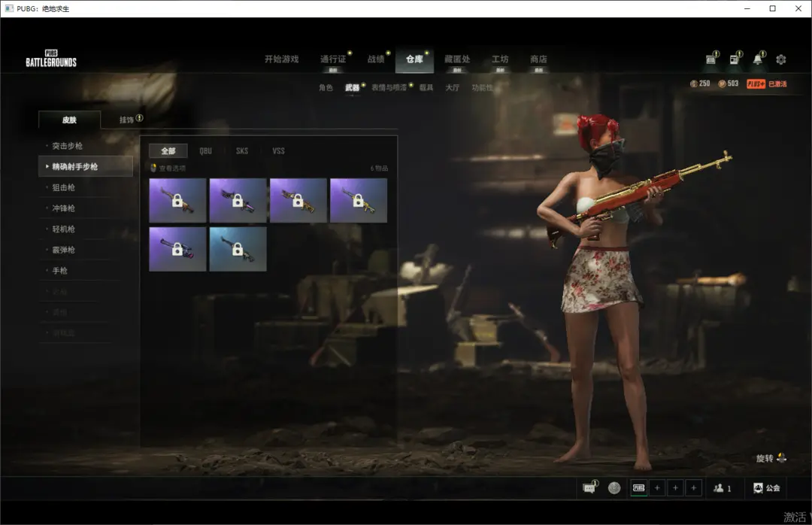Open the friends list icon showing 1

723,487
